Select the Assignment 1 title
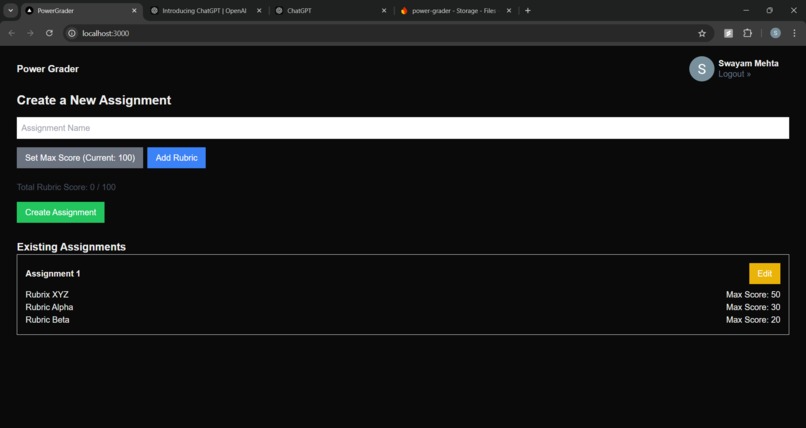This screenshot has width=806, height=428. (52, 273)
